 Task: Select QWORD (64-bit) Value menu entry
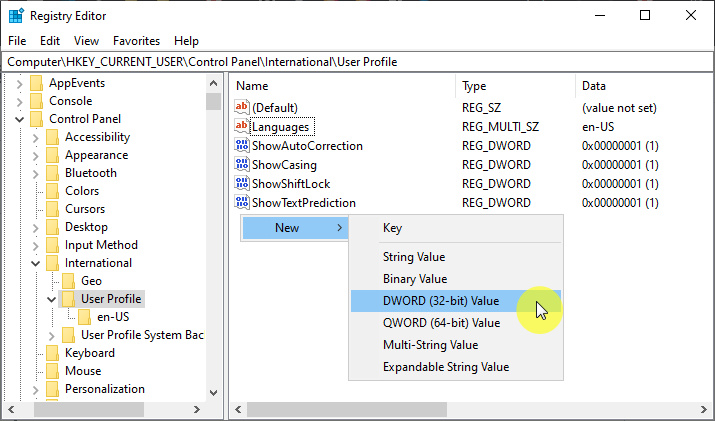click(x=440, y=323)
